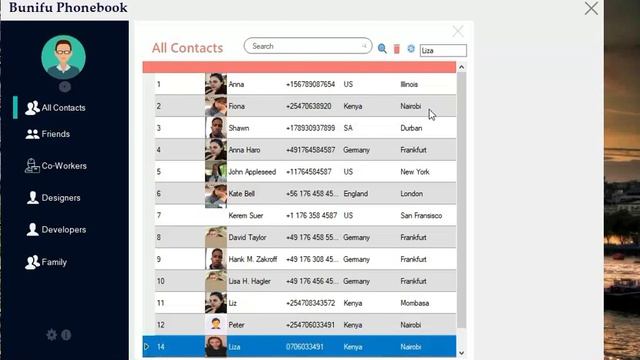Click Liza's photo in selected row

tap(216, 347)
